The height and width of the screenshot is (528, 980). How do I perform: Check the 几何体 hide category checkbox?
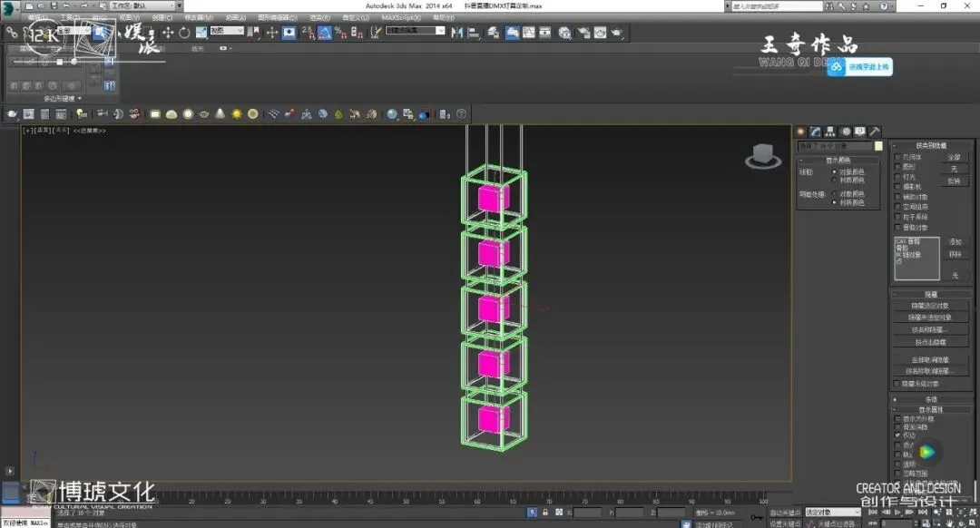(x=897, y=157)
